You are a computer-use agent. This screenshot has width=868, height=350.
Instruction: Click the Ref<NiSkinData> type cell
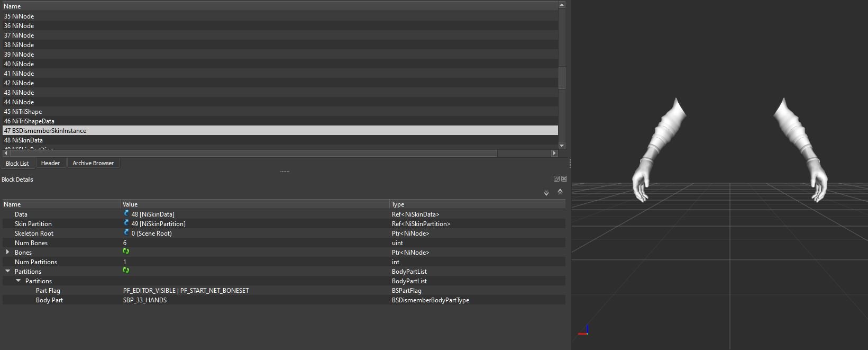tap(415, 214)
